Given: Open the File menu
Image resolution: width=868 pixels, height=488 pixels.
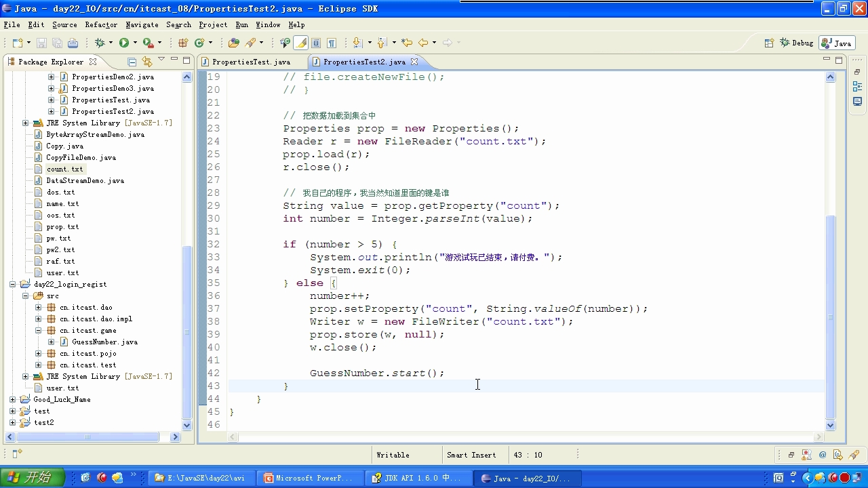Looking at the screenshot, I should [12, 24].
